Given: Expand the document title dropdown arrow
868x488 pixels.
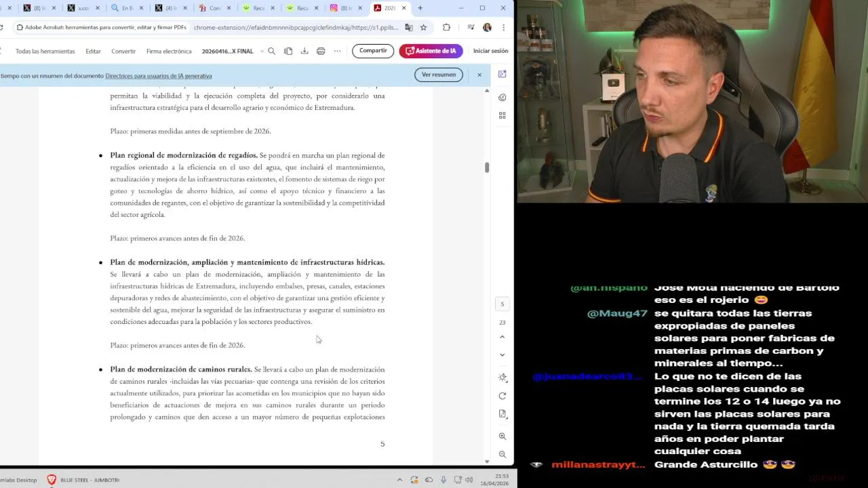Looking at the screenshot, I should [262, 52].
